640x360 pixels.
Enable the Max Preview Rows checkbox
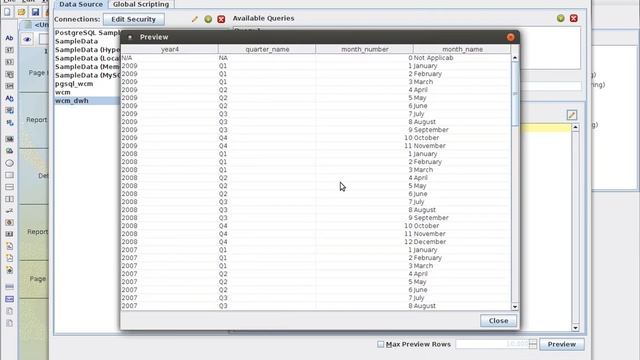380,344
